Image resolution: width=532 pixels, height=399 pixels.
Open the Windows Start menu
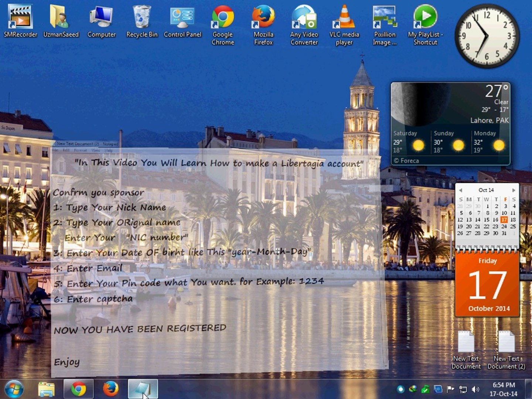14,389
